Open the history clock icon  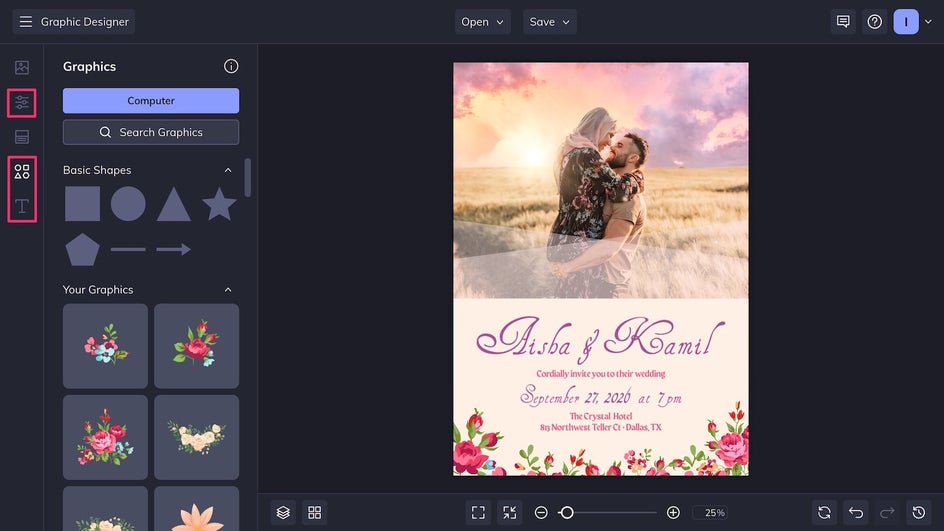[919, 512]
